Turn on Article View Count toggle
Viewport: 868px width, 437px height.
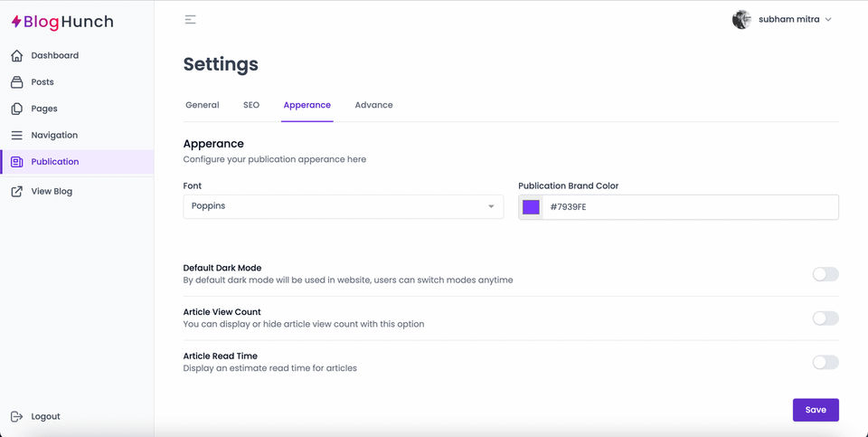coord(826,318)
